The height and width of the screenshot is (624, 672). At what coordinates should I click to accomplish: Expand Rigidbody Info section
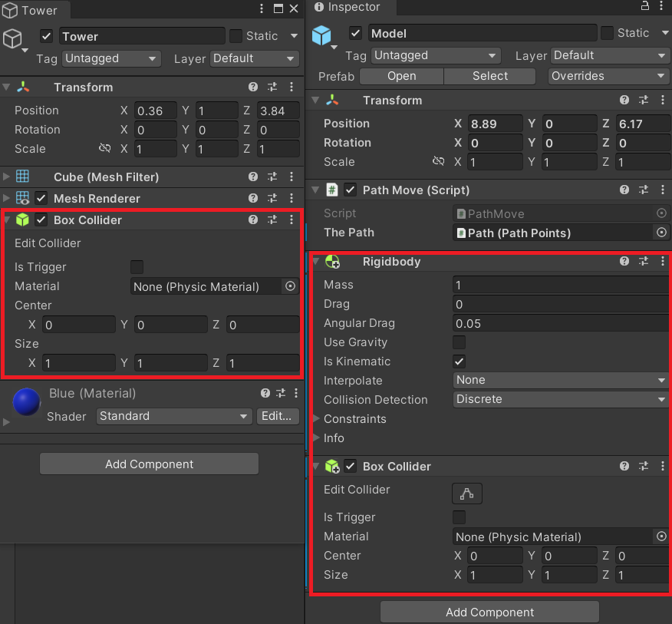tap(317, 437)
